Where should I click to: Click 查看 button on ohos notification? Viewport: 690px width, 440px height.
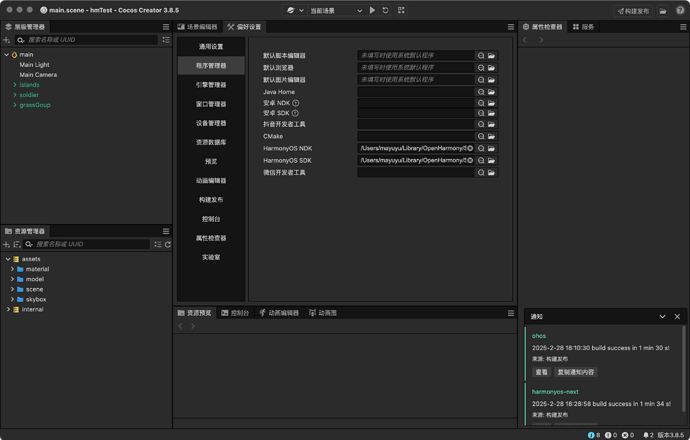tap(542, 372)
